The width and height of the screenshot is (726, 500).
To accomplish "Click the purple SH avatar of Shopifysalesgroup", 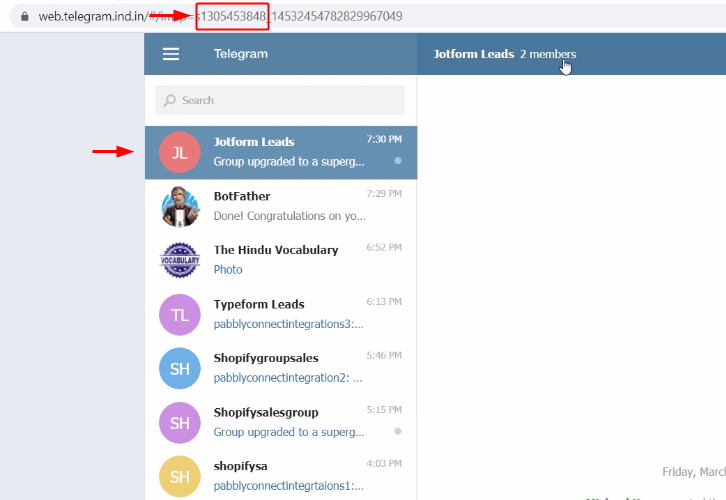I will [x=180, y=423].
